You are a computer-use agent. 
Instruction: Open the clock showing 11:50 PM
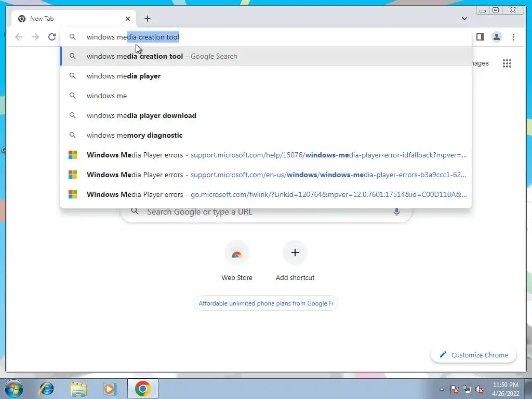(506, 389)
